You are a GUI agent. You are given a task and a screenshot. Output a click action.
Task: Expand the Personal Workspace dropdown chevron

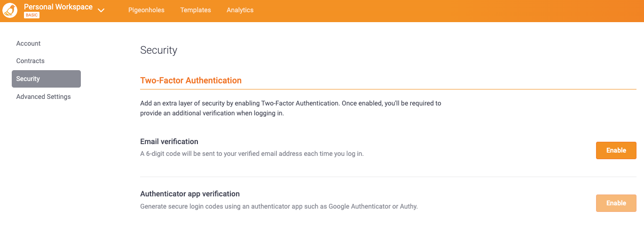[101, 10]
